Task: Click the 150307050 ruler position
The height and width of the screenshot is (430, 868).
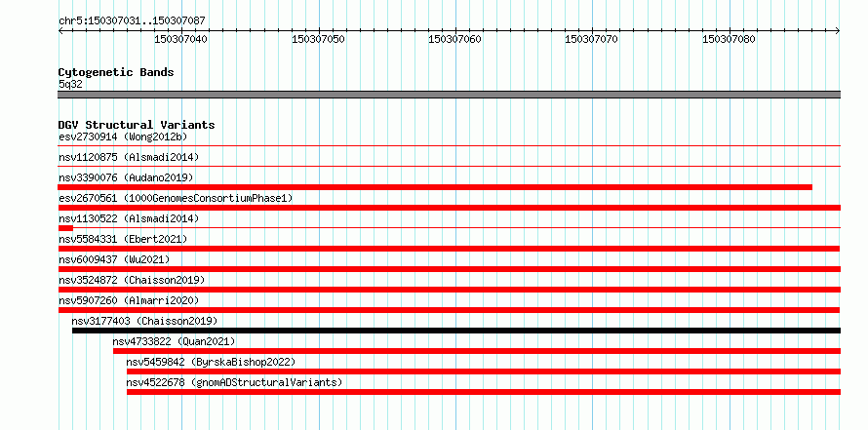Action: (318, 39)
